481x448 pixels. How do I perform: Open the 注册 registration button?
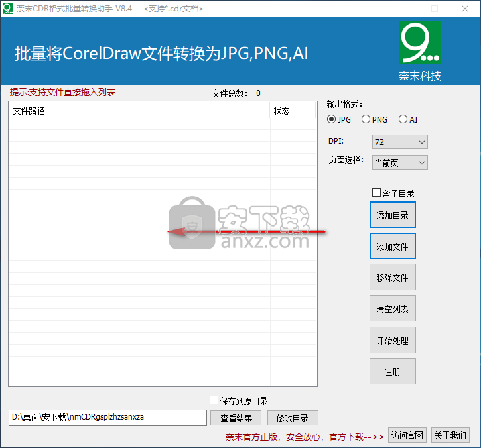tap(392, 372)
